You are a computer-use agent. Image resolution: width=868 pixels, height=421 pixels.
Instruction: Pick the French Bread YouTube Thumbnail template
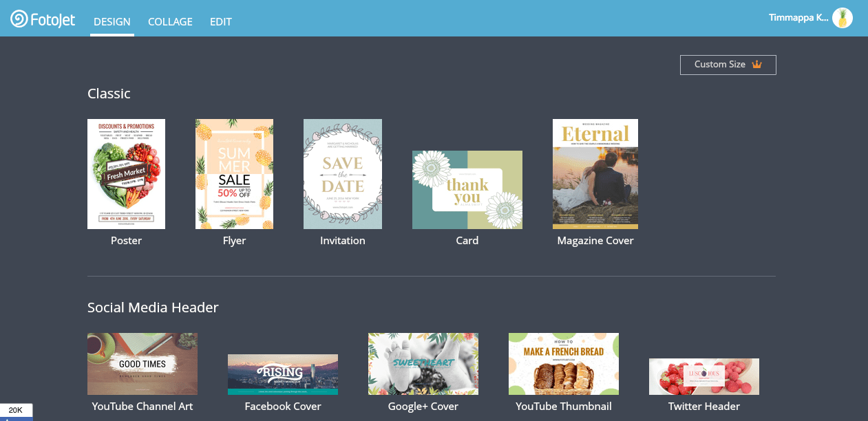(x=563, y=364)
